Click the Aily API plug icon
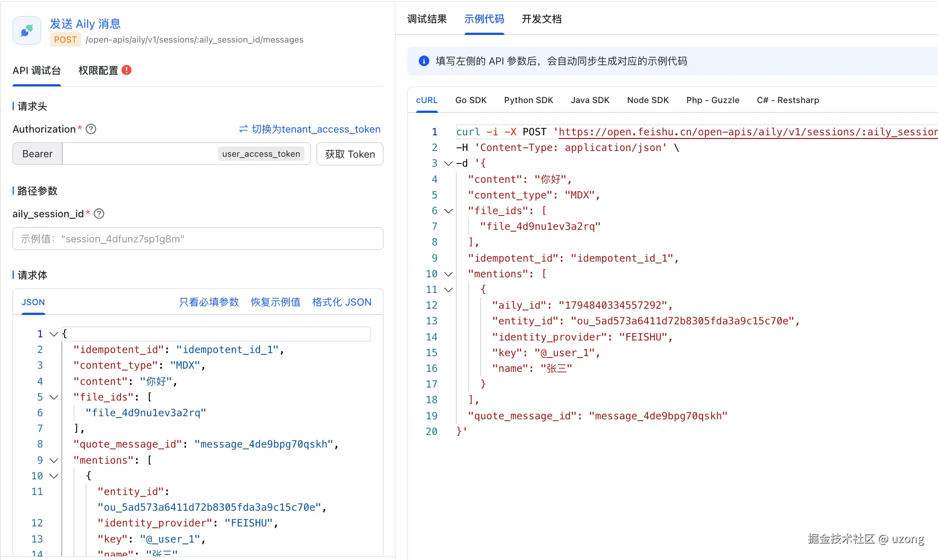 click(27, 30)
